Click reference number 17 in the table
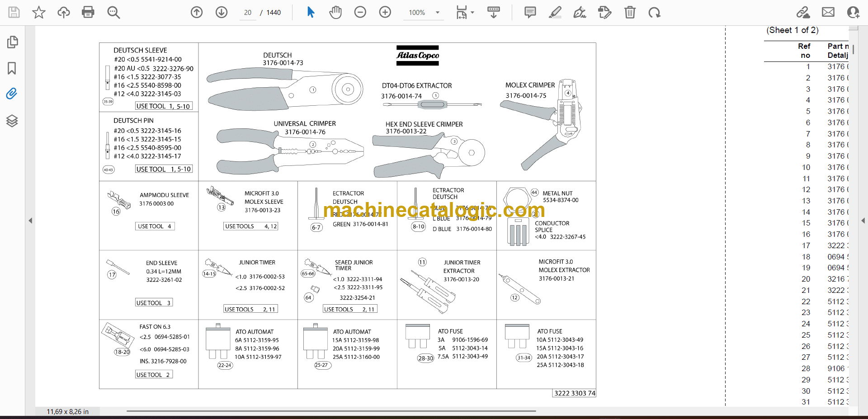Viewport: 868px width, 419px height. tap(806, 245)
